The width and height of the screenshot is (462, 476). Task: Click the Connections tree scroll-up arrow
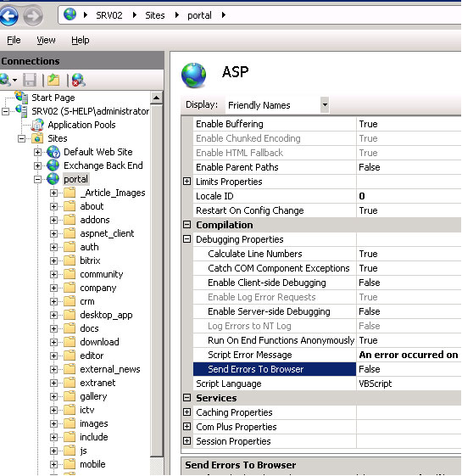156,98
